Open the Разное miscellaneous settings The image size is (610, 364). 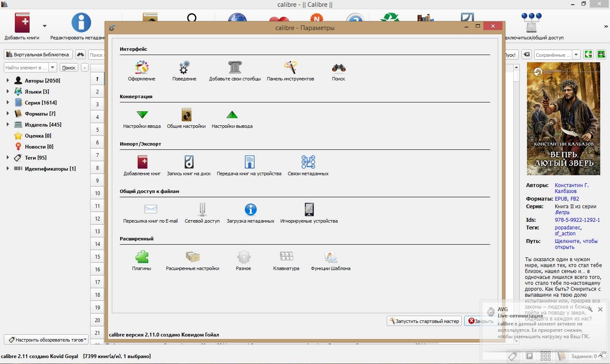244,260
